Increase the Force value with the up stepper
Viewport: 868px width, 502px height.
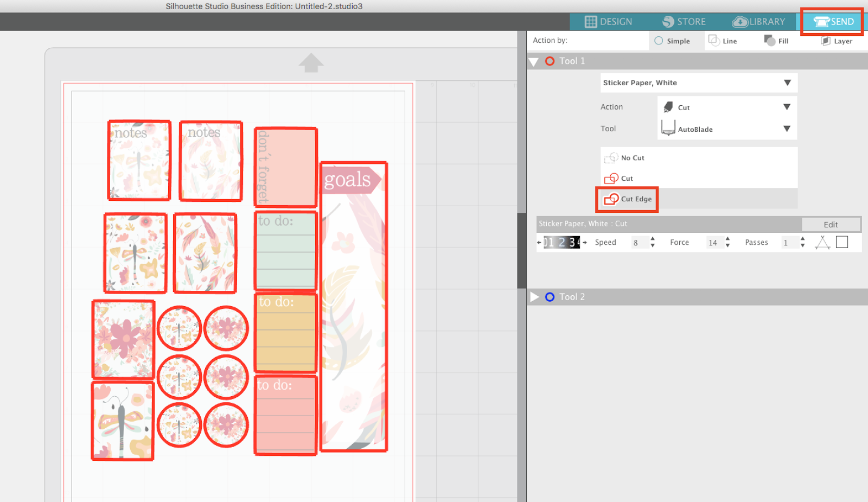727,239
